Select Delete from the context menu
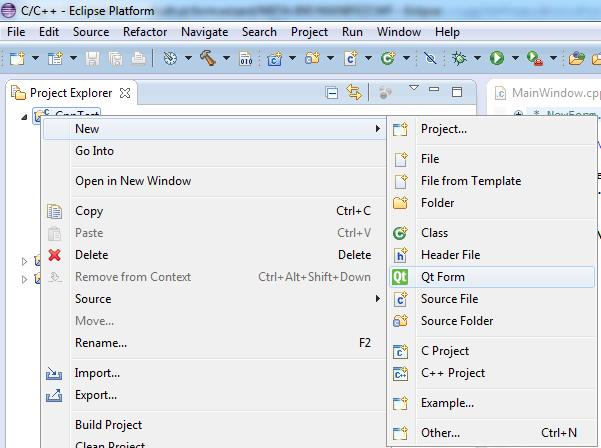 click(214, 255)
